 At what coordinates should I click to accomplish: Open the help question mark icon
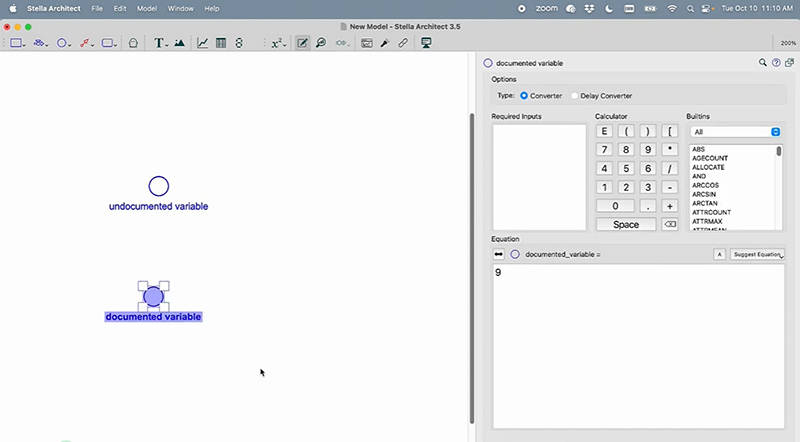coord(776,63)
